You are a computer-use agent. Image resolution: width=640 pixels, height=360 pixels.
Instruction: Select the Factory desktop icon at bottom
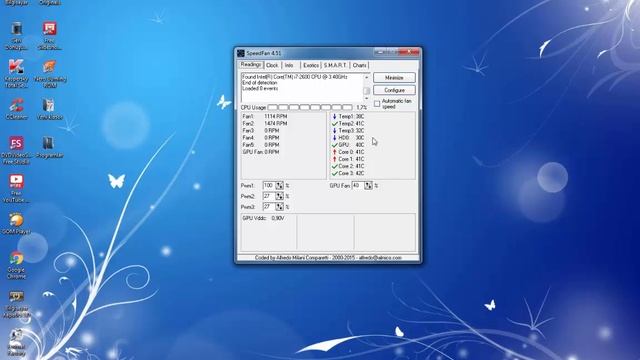(x=16, y=343)
